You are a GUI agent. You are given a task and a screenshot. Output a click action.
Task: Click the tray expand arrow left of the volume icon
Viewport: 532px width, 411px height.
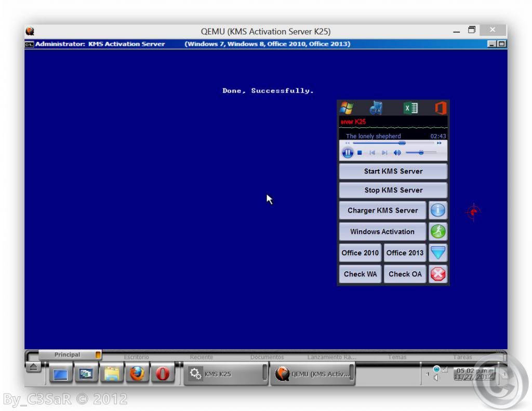pyautogui.click(x=428, y=374)
